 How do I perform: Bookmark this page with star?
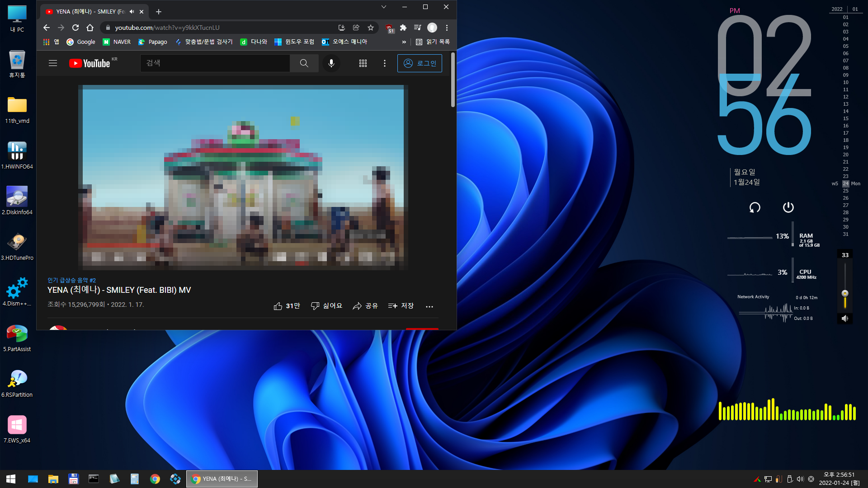click(x=371, y=28)
